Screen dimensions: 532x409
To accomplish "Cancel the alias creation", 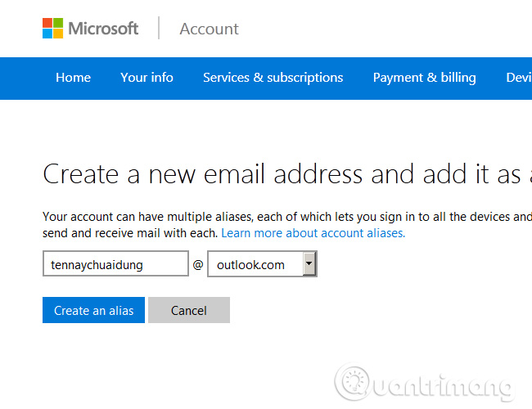I will point(189,310).
